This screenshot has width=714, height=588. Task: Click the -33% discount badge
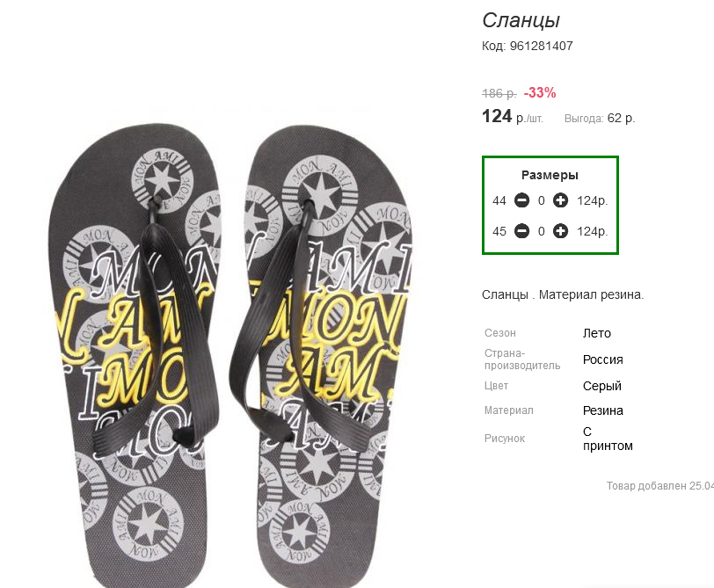[540, 93]
